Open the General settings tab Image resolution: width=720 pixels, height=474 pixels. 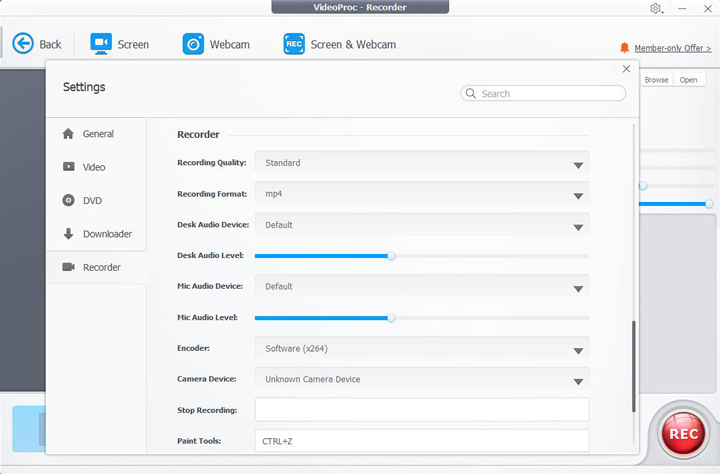[96, 134]
